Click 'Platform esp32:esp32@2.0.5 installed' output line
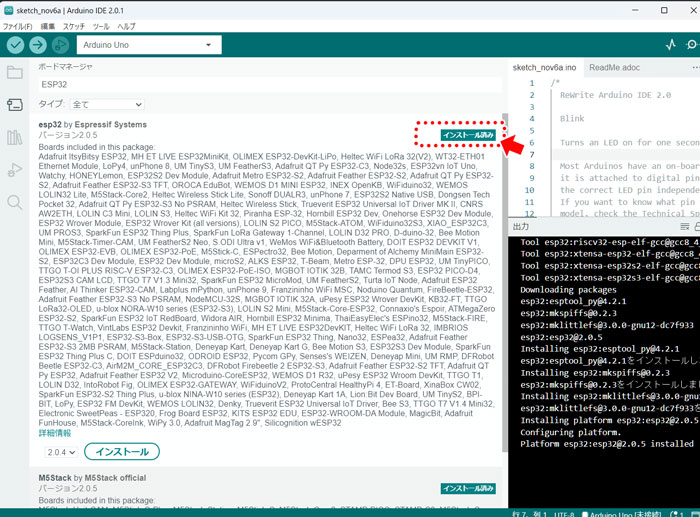700x517 pixels. point(607,444)
